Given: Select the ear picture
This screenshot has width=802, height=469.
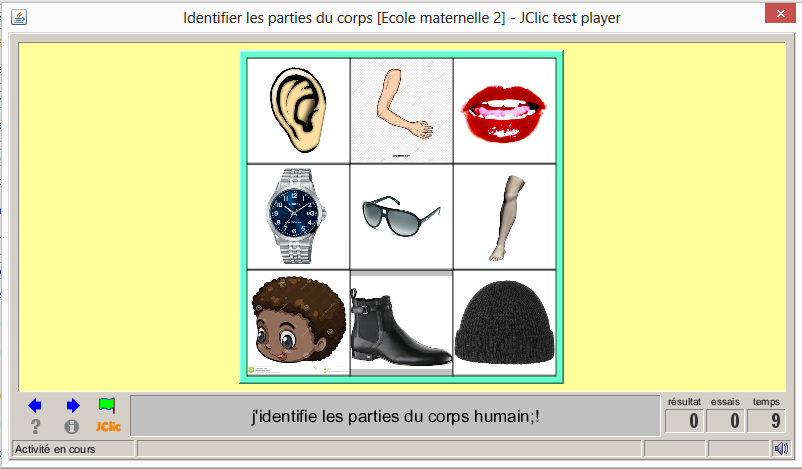Looking at the screenshot, I should pyautogui.click(x=298, y=111).
